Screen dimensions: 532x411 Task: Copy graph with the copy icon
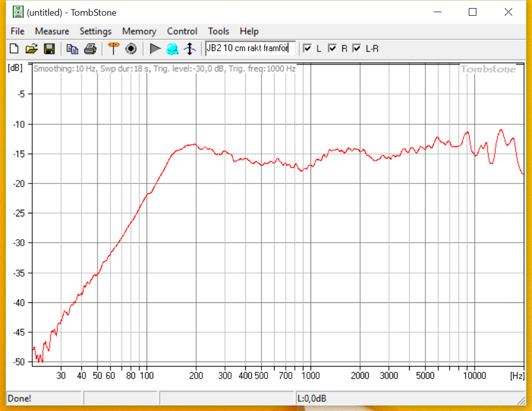[x=72, y=49]
